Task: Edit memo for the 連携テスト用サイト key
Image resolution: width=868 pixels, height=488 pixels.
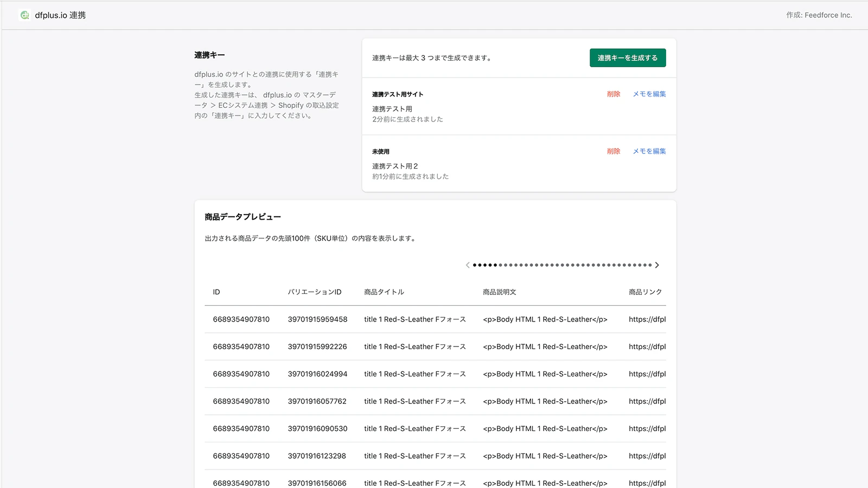Action: (649, 94)
